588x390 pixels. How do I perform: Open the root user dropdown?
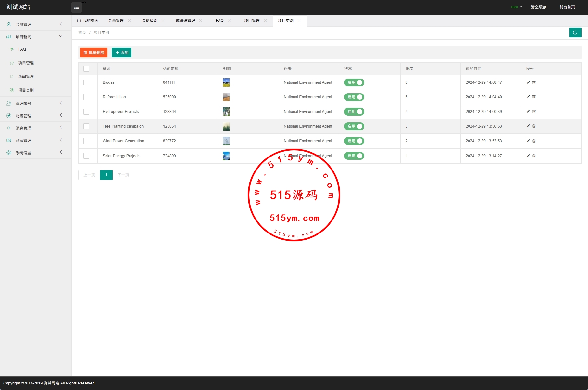coord(517,7)
